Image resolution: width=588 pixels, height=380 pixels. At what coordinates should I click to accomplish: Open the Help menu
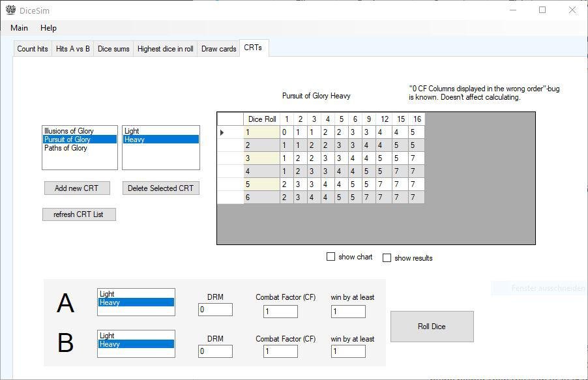click(48, 28)
